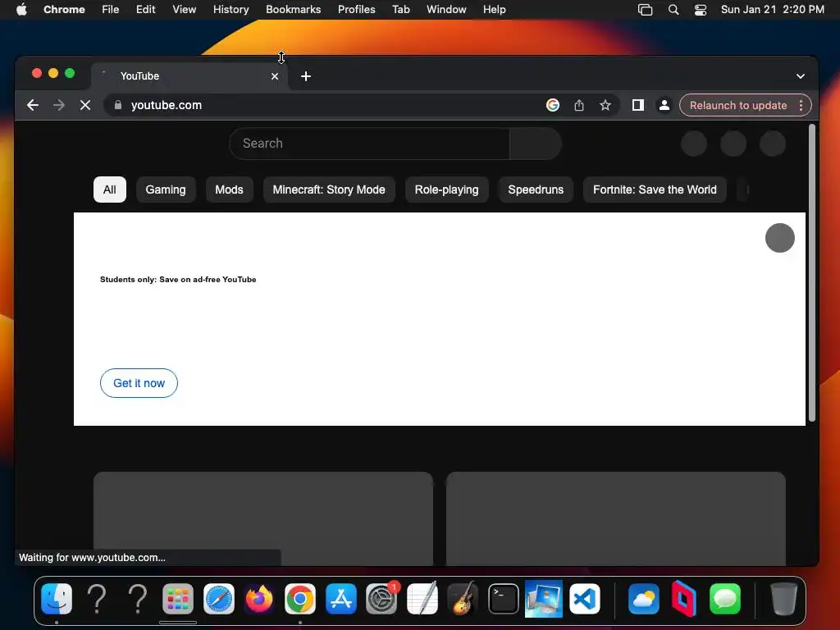Viewport: 840px width, 630px height.
Task: Launch Visual Studio Code from Dock
Action: 584,598
